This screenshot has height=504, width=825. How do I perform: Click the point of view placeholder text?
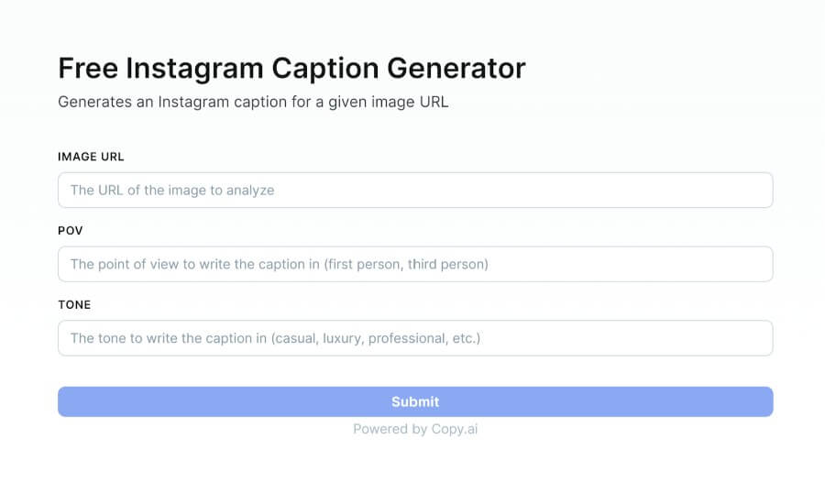click(279, 264)
